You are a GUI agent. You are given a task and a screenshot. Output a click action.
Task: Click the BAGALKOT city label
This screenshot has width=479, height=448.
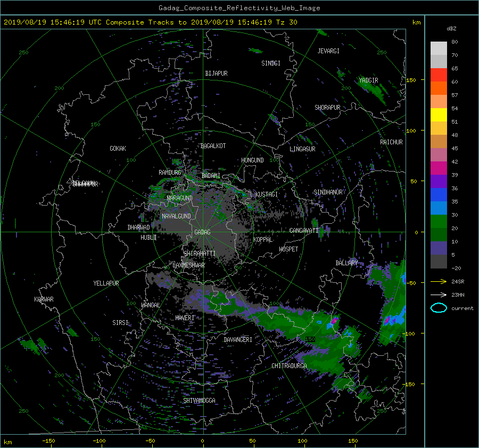pos(213,146)
